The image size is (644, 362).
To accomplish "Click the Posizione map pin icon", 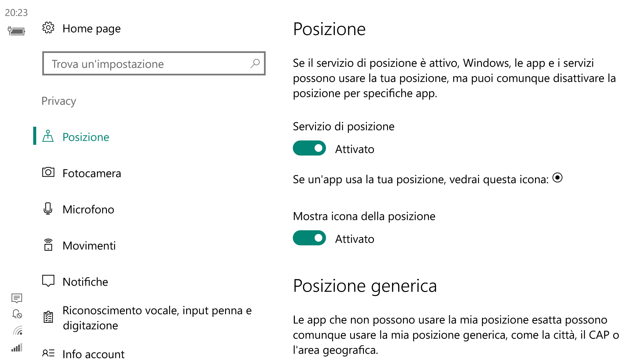I will click(x=48, y=136).
